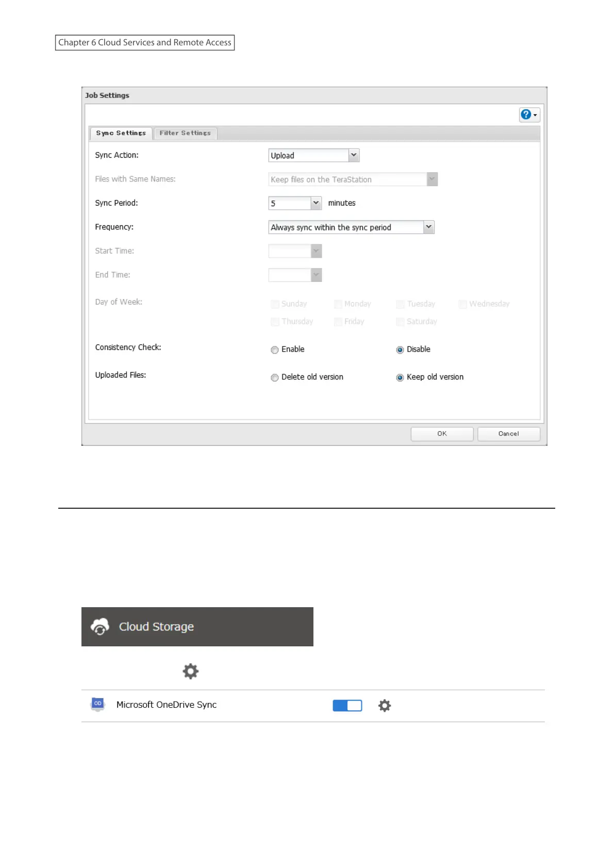
Task: Check the Thursday checkbox
Action: click(x=275, y=322)
